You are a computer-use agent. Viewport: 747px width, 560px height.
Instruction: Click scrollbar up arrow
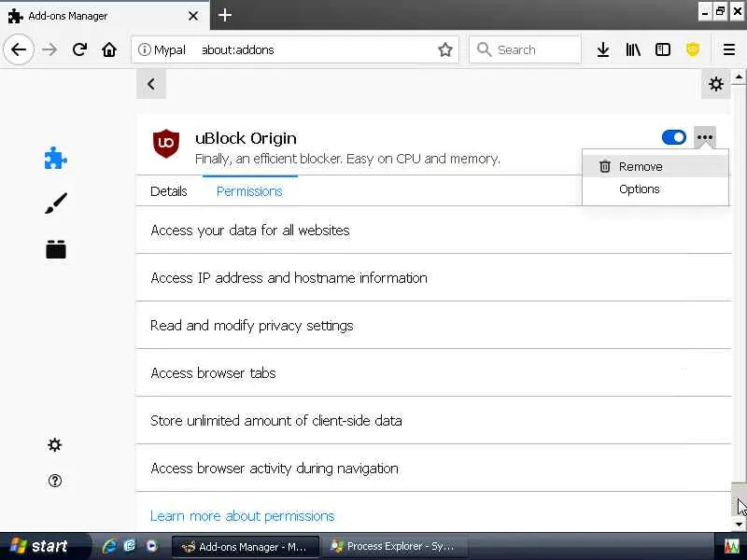[x=739, y=77]
